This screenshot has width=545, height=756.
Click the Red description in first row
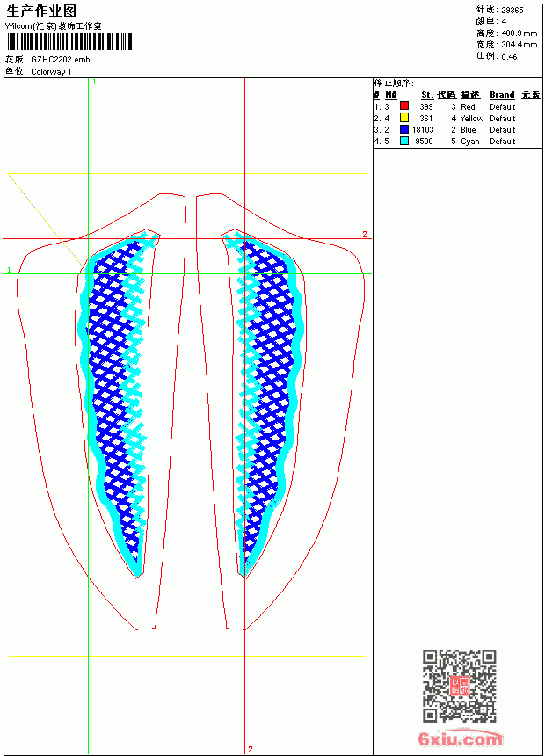click(468, 106)
